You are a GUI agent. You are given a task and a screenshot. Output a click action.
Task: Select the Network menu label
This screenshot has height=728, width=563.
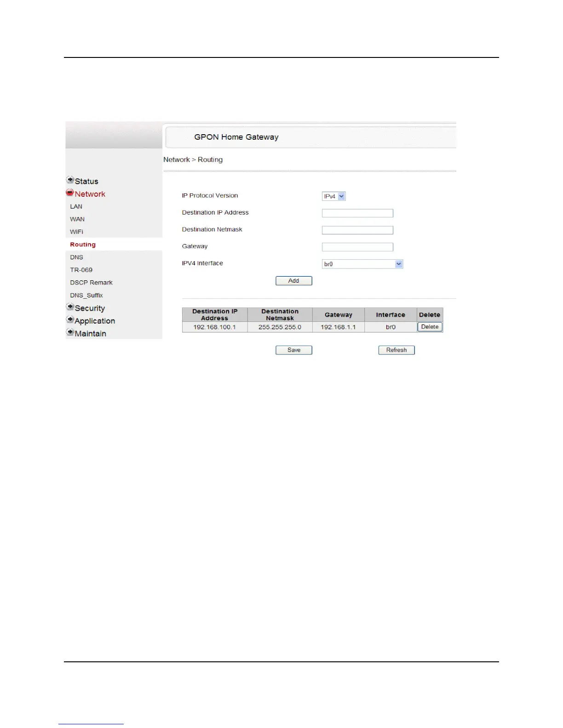(90, 194)
